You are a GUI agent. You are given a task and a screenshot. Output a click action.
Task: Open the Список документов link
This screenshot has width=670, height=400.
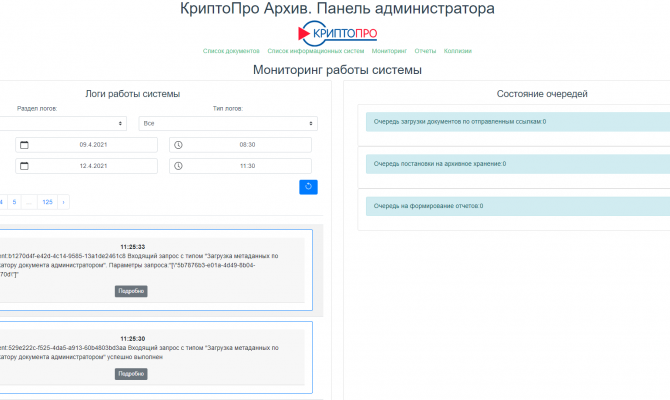click(x=231, y=51)
